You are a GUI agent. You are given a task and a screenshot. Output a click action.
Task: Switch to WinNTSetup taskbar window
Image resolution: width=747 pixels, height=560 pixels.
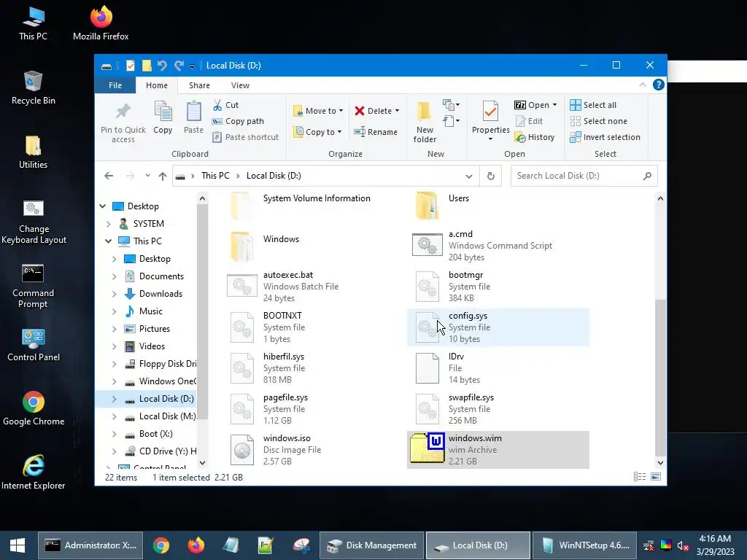[x=584, y=545]
